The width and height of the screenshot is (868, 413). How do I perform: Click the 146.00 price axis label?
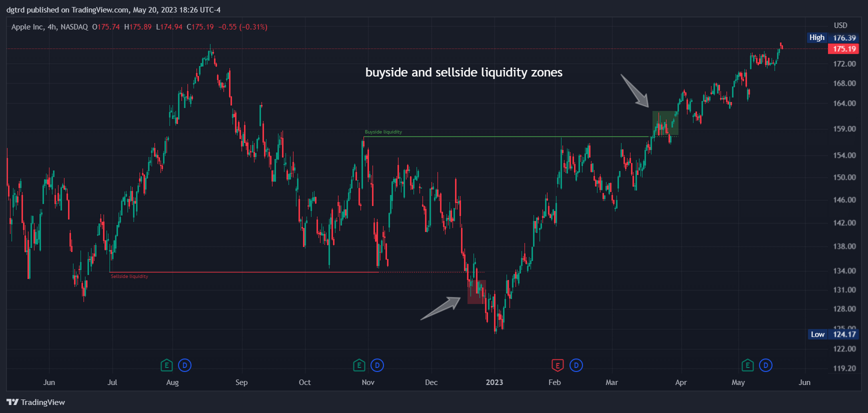click(844, 200)
